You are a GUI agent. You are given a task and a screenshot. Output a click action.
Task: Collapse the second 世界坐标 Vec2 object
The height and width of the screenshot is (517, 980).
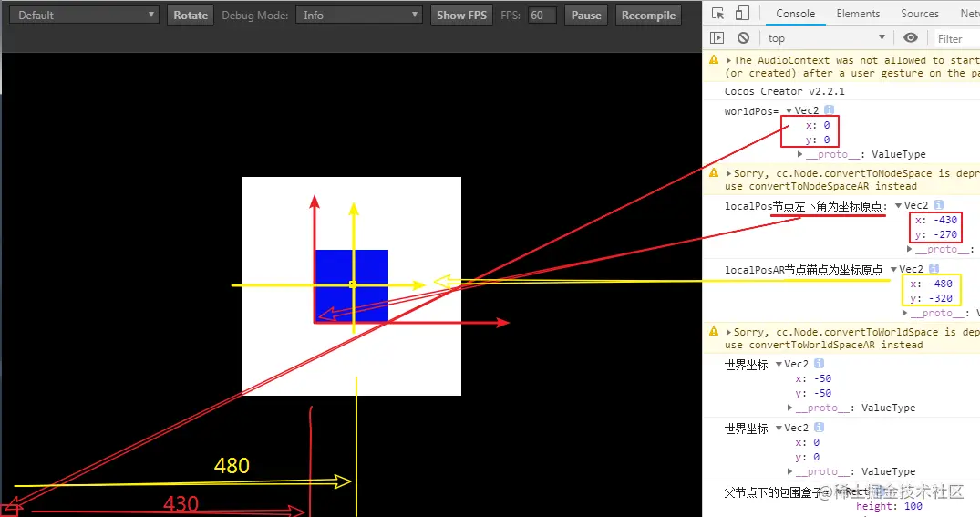click(x=779, y=429)
